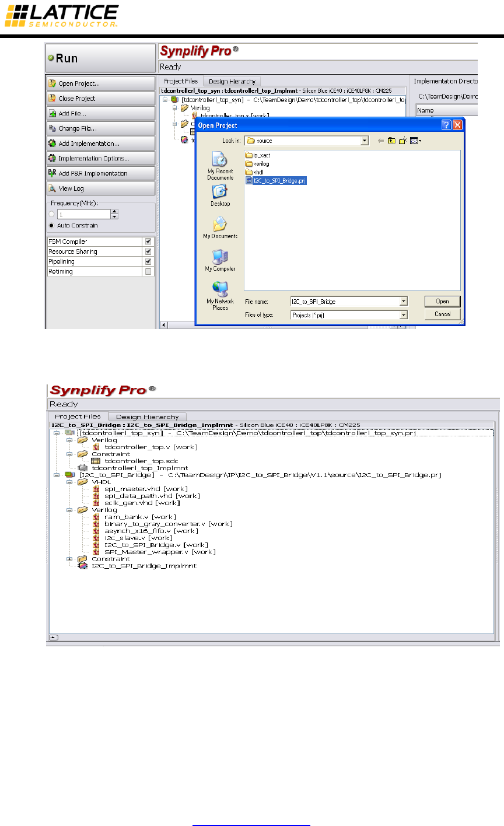Click the File name text field
This screenshot has width=504, height=826.
[x=345, y=301]
